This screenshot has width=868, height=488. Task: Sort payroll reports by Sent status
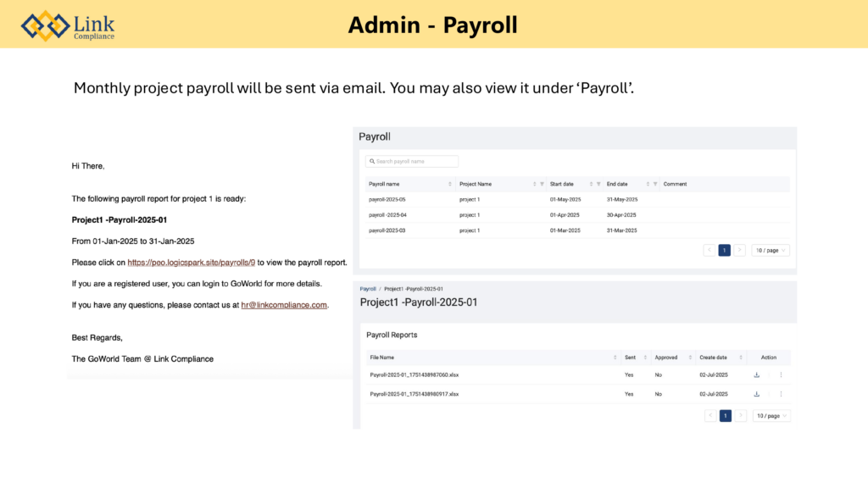tap(645, 358)
